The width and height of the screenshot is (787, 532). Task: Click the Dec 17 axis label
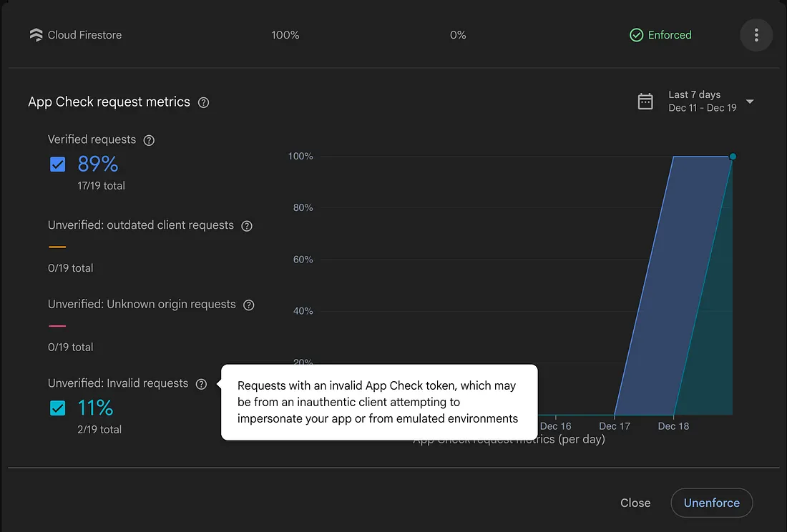click(615, 426)
